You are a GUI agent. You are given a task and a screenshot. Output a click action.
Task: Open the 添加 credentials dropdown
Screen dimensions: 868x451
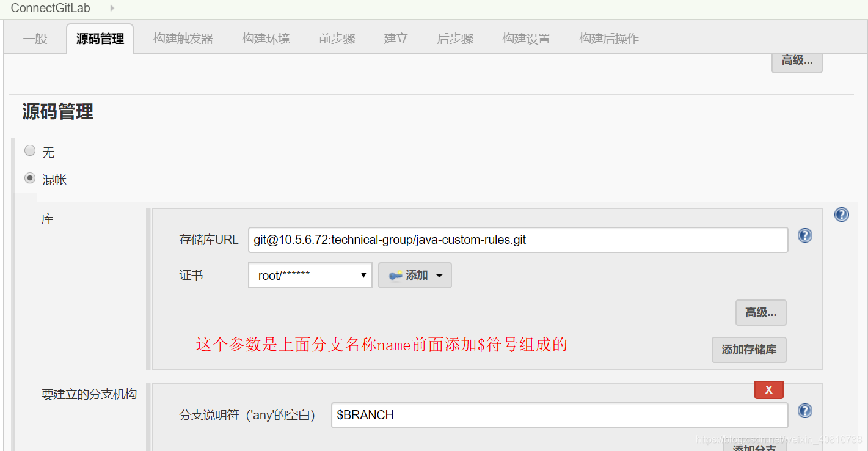(415, 276)
